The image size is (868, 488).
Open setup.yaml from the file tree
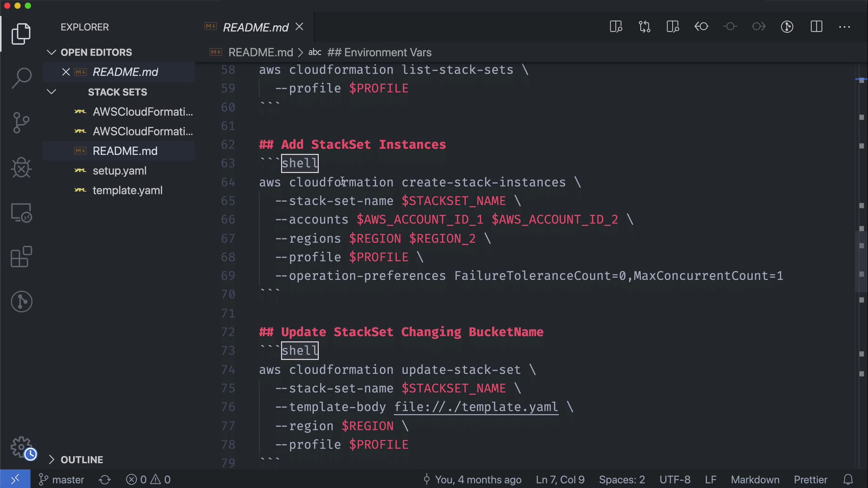tap(119, 171)
